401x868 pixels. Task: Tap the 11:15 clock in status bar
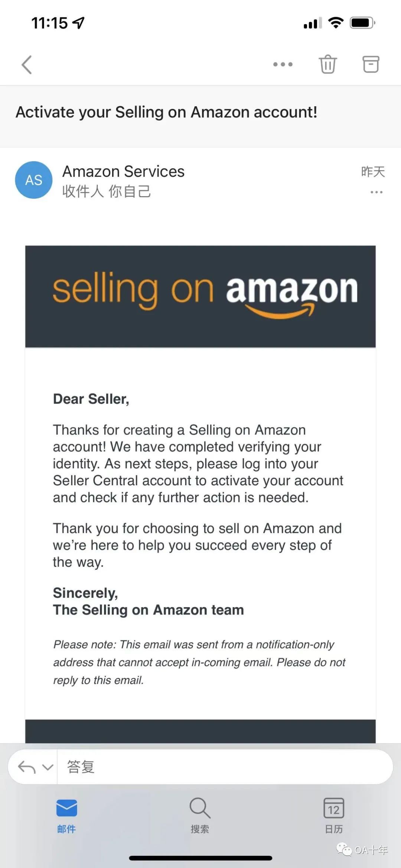click(x=49, y=23)
